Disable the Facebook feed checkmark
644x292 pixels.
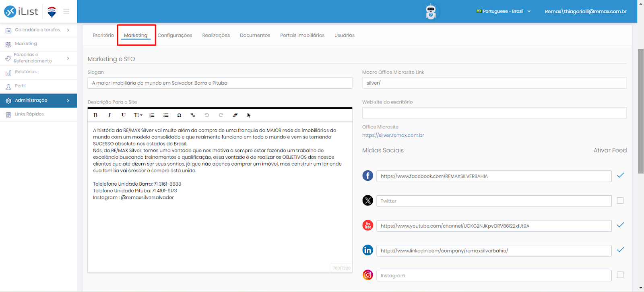pos(620,175)
